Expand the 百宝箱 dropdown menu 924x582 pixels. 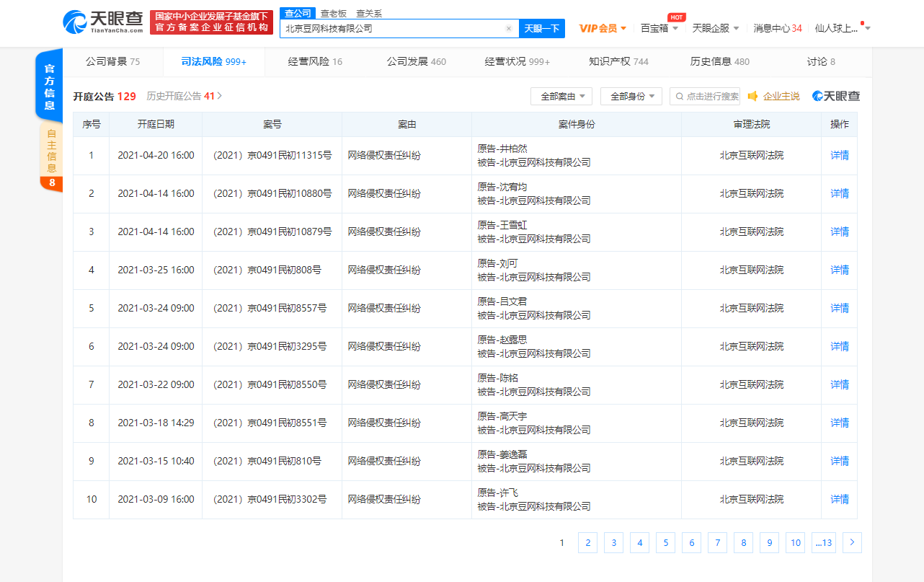point(659,28)
